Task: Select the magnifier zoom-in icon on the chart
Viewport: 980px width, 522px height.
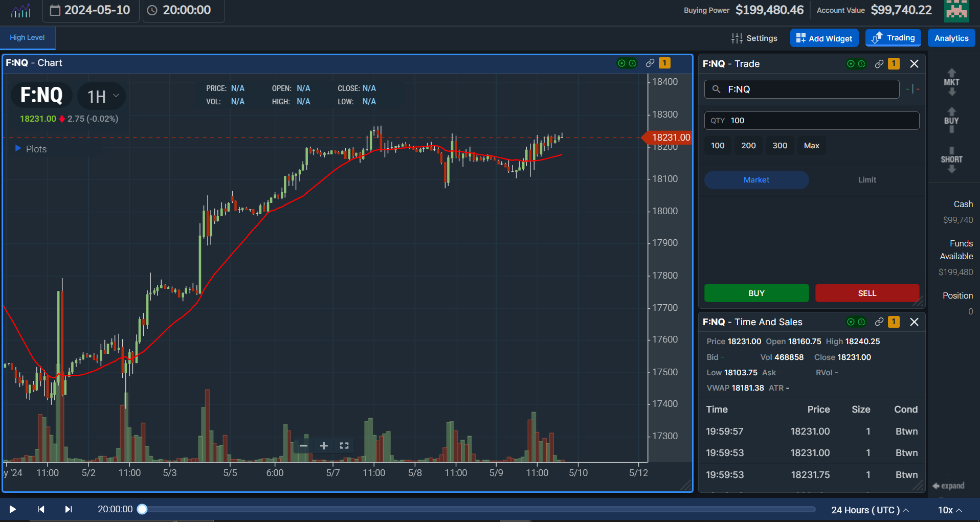Action: click(324, 445)
